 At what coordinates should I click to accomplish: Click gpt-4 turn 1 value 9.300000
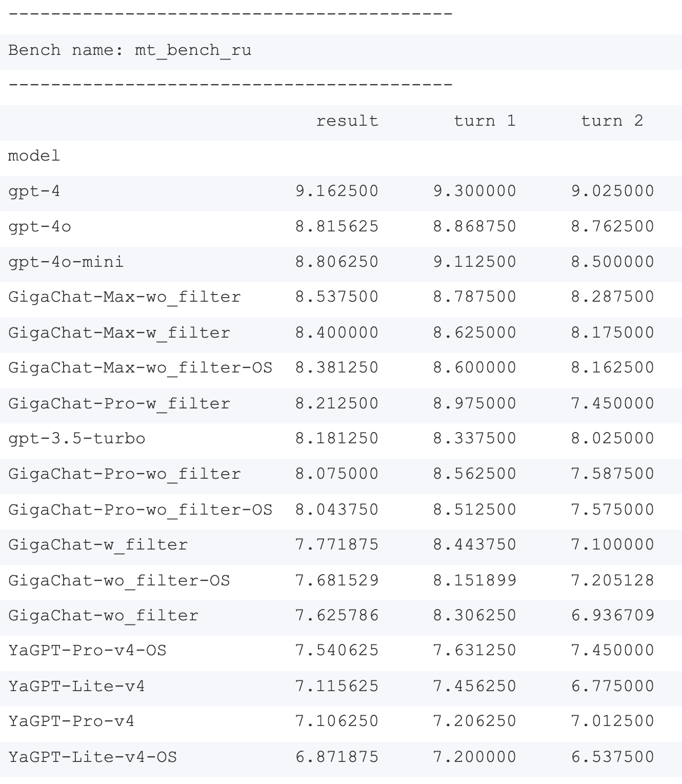[475, 191]
